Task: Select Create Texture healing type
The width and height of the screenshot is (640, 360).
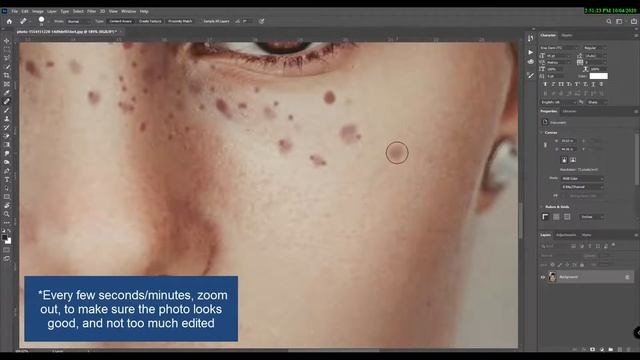Action: (x=150, y=21)
